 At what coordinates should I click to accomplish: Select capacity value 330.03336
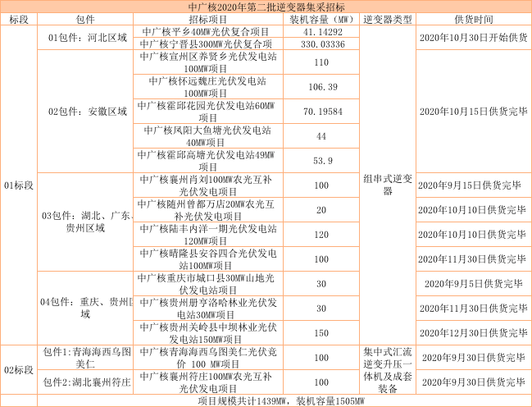(x=321, y=43)
